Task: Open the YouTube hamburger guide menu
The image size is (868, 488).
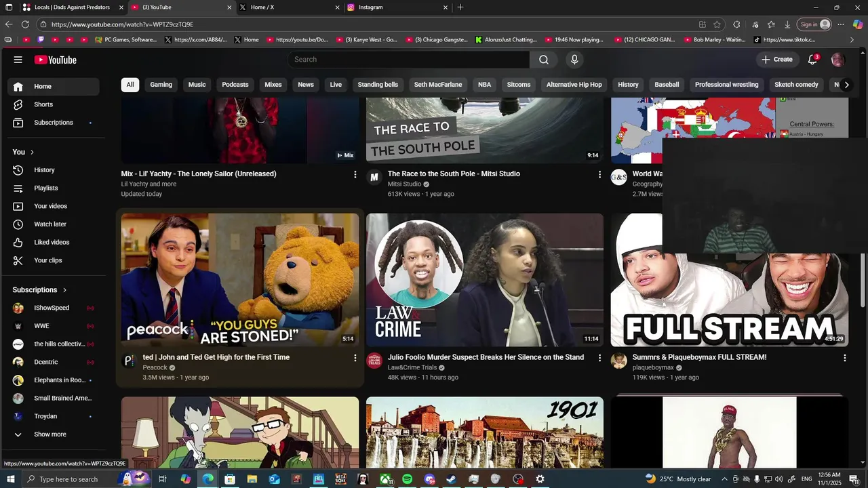Action: point(18,60)
